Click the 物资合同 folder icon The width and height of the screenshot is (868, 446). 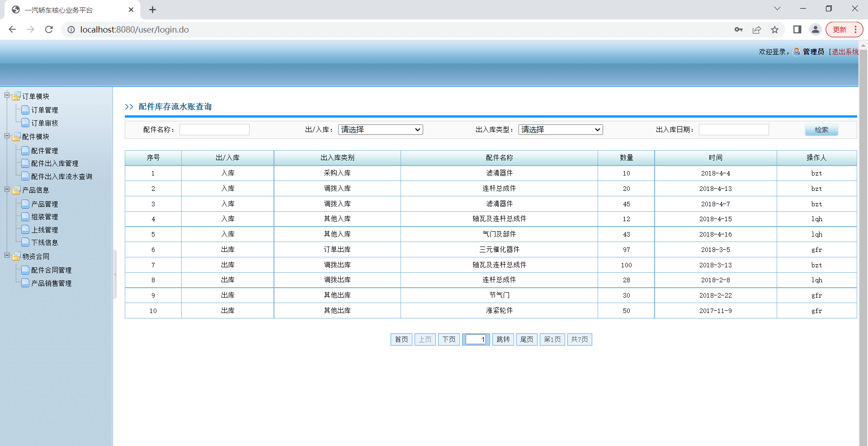pos(16,256)
